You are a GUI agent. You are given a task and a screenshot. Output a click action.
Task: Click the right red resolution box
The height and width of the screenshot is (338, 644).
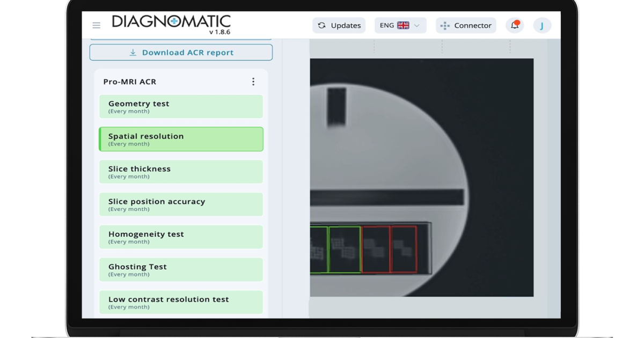pyautogui.click(x=404, y=249)
